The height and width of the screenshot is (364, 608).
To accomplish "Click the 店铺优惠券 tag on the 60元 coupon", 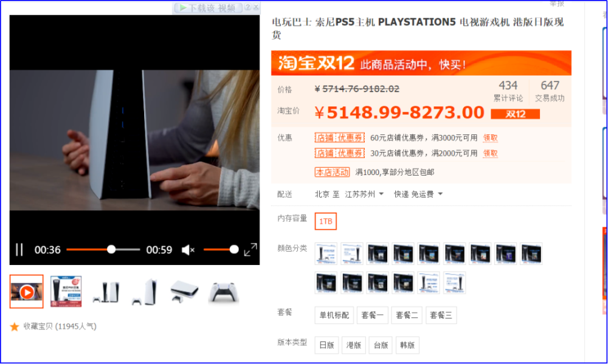I will coord(340,137).
